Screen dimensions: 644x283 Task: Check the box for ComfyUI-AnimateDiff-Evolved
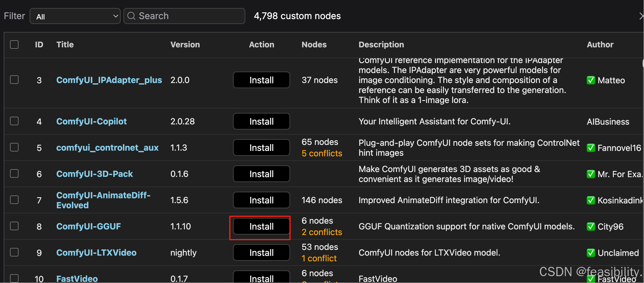click(14, 200)
